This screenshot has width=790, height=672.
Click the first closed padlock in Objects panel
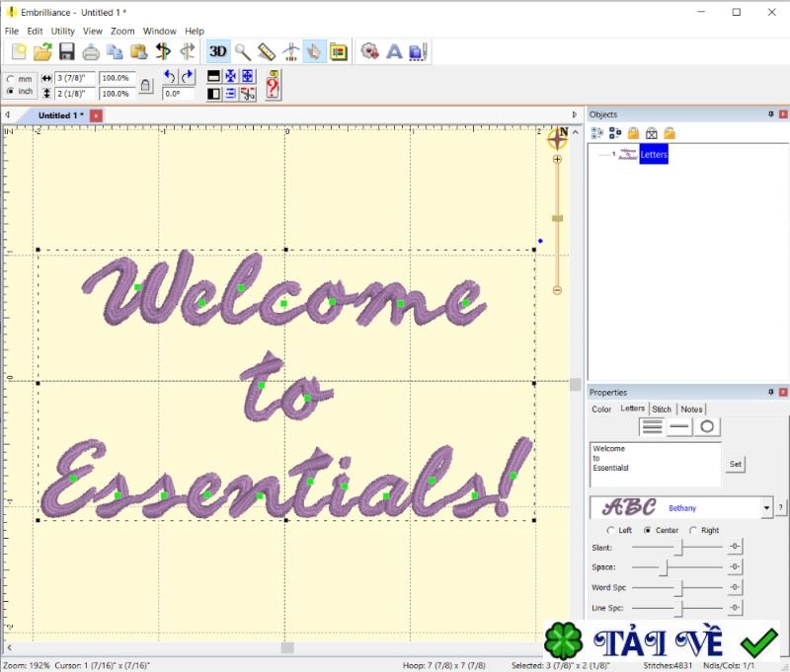[x=633, y=133]
